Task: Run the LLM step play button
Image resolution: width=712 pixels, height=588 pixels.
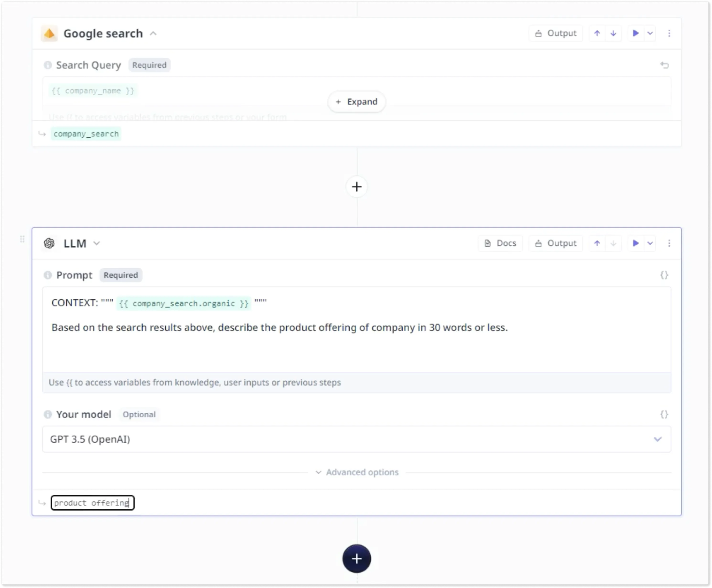Action: 636,243
